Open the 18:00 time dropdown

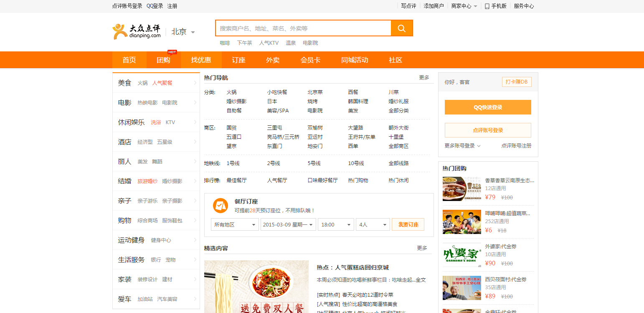(336, 224)
